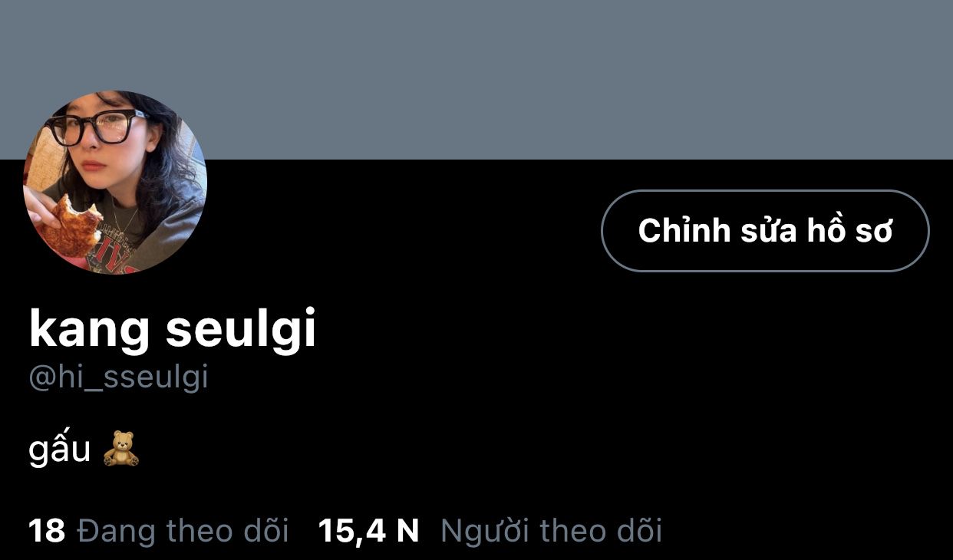View the Người theo dõi list
Image resolution: width=953 pixels, height=560 pixels.
[551, 531]
